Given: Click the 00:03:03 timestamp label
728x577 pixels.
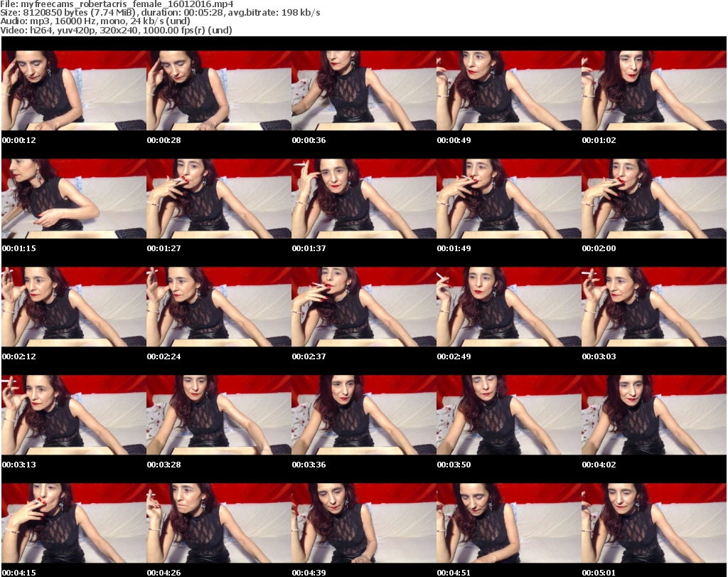Looking at the screenshot, I should point(599,356).
